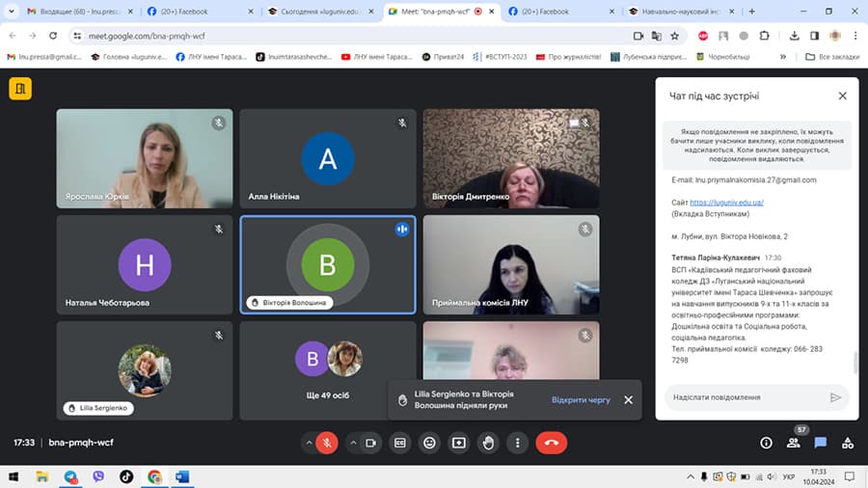
Task: Open TikTok from the taskbar
Action: coord(126,476)
